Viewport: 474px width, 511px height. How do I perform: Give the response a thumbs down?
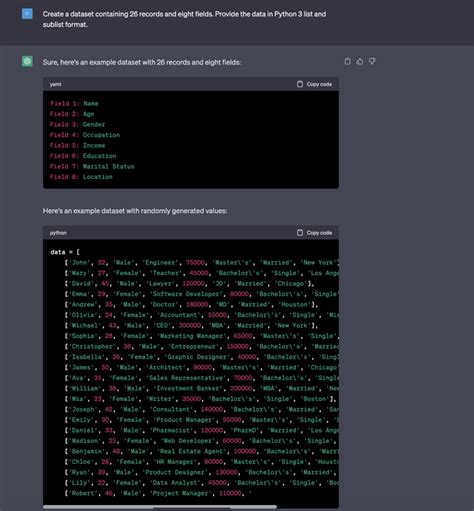tap(372, 61)
